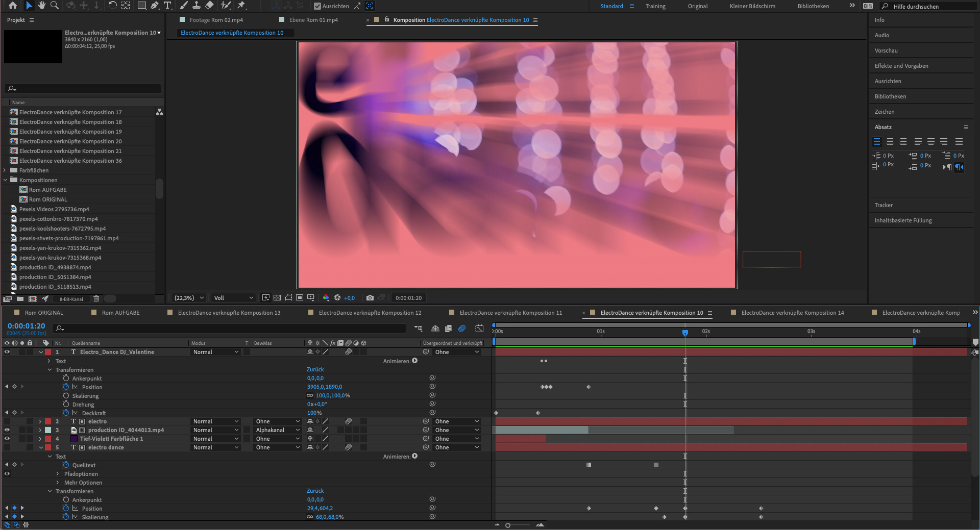
Task: Toggle shy layers hide button in timeline
Action: [435, 329]
